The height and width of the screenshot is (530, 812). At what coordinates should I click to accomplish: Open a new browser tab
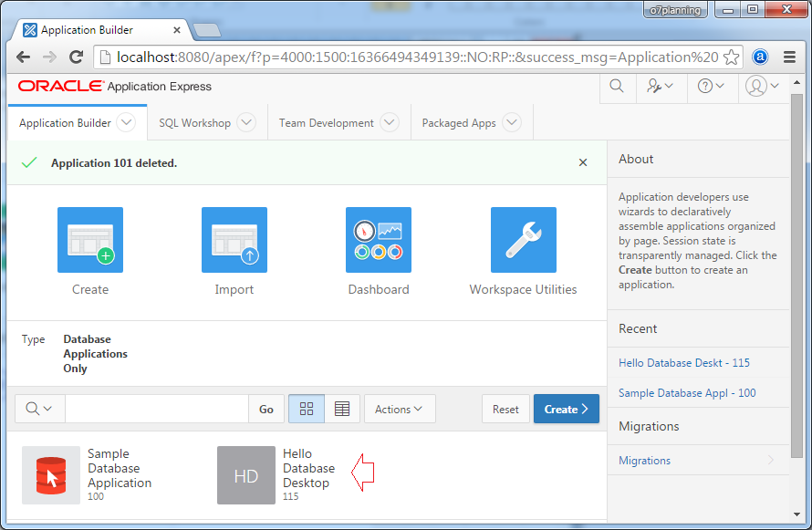click(x=206, y=30)
